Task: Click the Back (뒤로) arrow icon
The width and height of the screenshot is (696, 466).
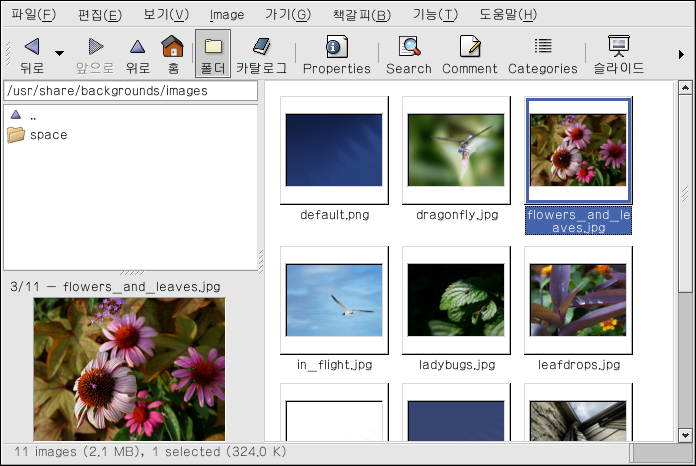Action: coord(31,47)
